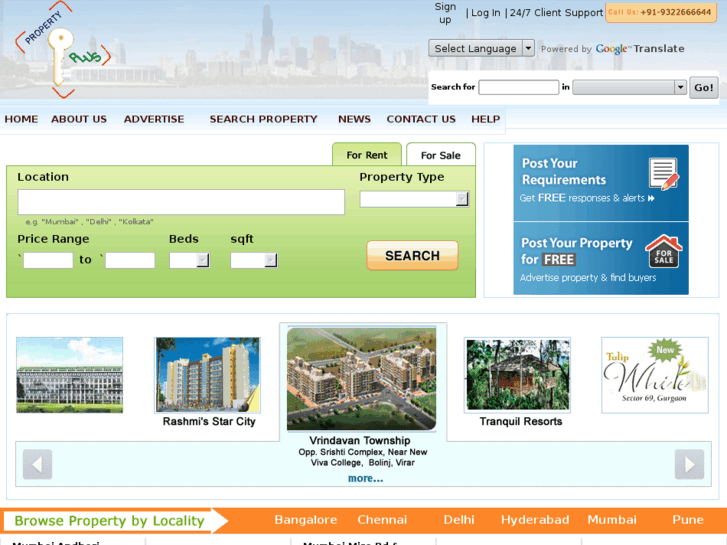This screenshot has width=727, height=545.
Task: Select Chennai in locality bar
Action: [x=382, y=519]
